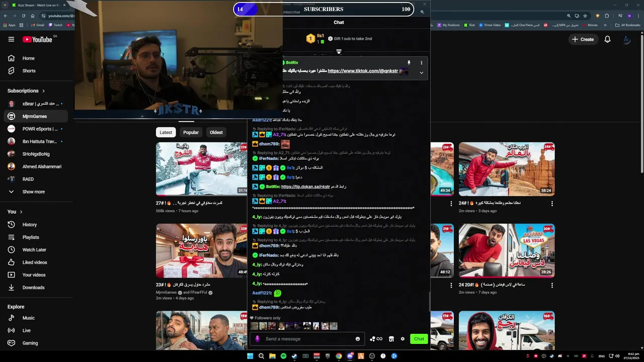
Task: Open YouTube notifications bell
Action: [x=607, y=39]
